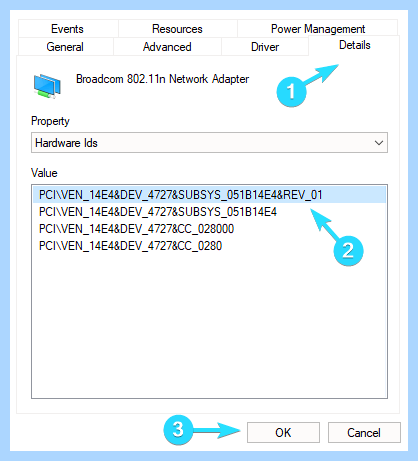Click the Details tab
This screenshot has width=418, height=461.
[354, 45]
